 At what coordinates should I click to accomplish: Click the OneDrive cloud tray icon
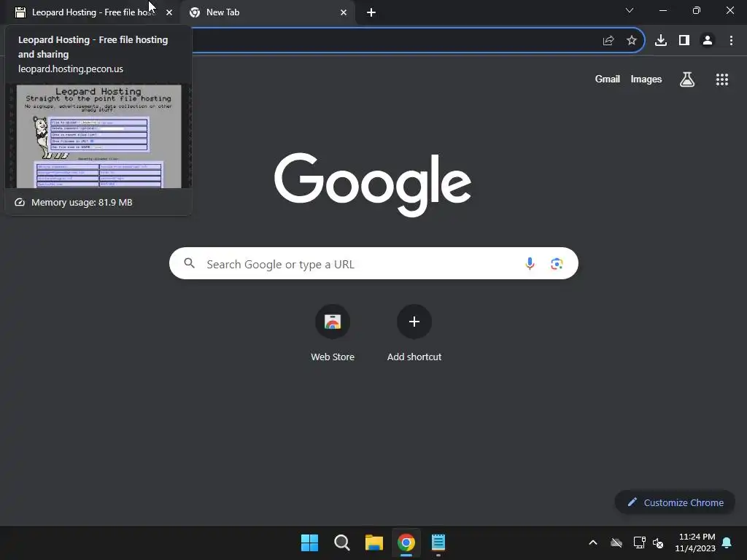616,542
